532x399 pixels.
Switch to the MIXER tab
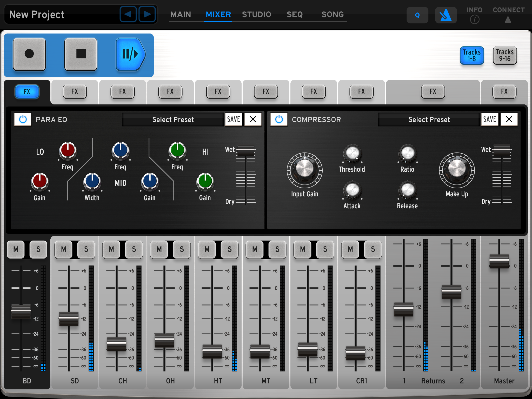[x=218, y=15]
